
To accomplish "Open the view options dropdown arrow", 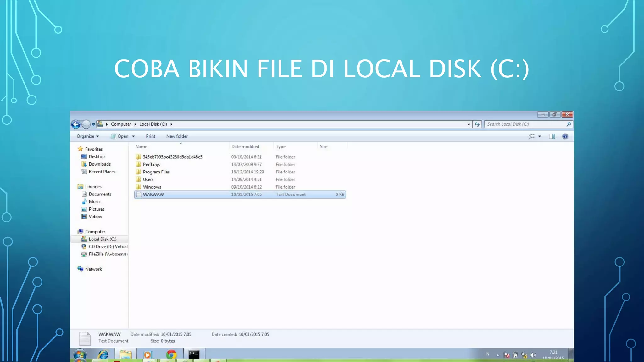I will [540, 136].
